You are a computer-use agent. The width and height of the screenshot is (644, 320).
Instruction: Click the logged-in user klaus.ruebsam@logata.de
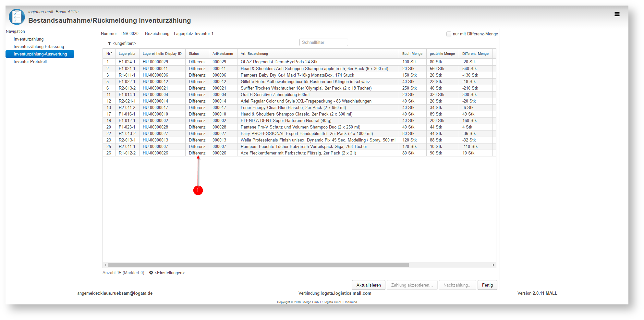click(x=126, y=293)
